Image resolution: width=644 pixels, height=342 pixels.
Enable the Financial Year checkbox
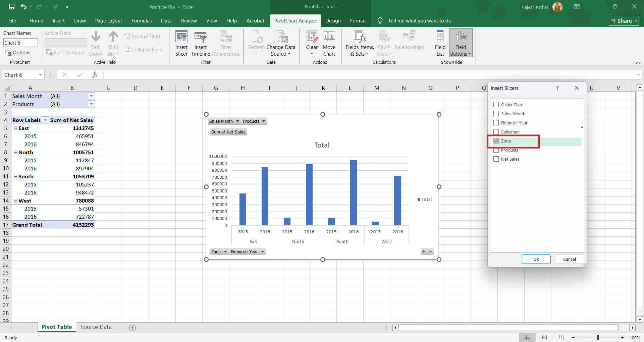(496, 123)
